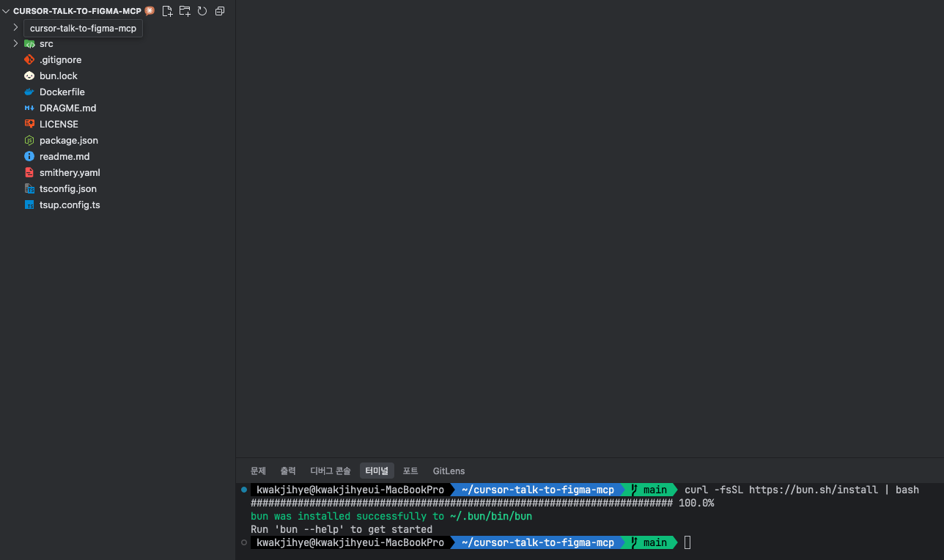The image size is (944, 560).
Task: Click the '100.0%' progress text in terminal
Action: tap(696, 503)
